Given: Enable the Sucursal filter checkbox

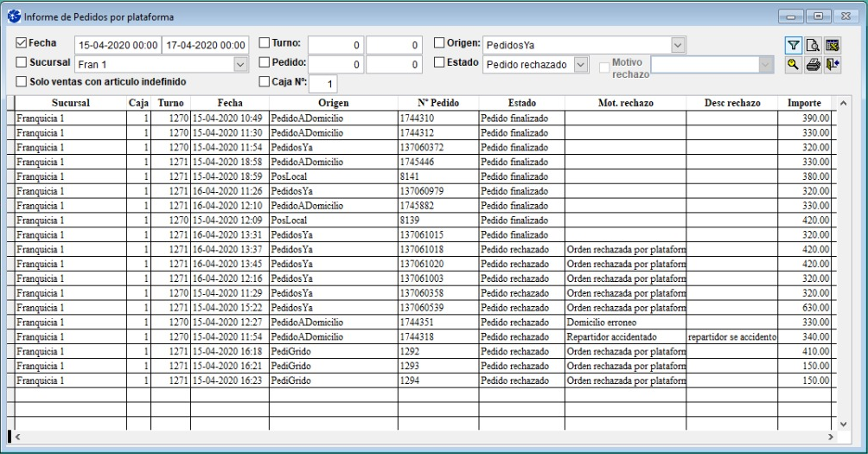Looking at the screenshot, I should tap(22, 62).
